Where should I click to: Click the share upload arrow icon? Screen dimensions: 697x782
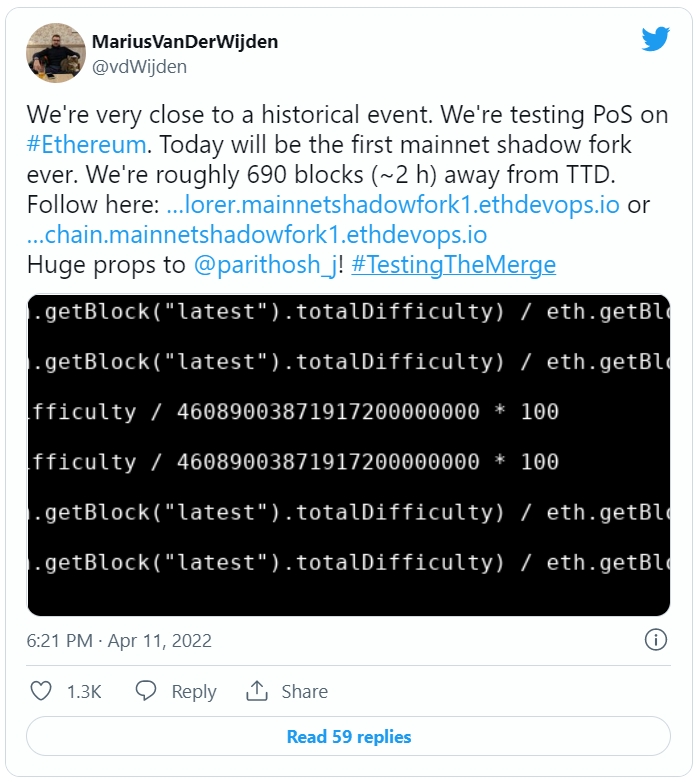pyautogui.click(x=257, y=691)
